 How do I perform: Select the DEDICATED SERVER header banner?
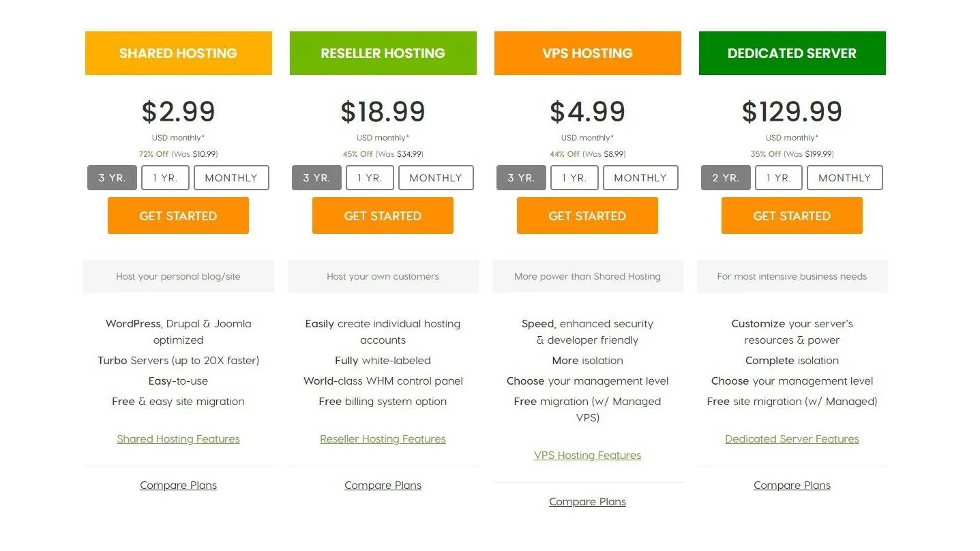(792, 53)
